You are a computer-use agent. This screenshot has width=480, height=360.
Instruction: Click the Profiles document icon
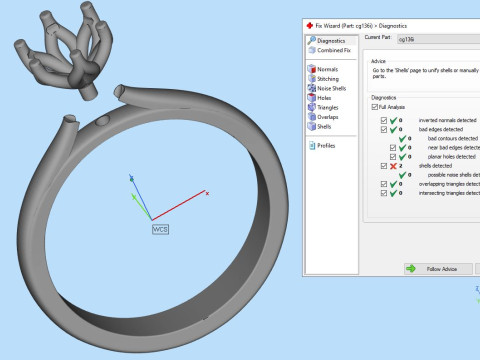pyautogui.click(x=312, y=146)
